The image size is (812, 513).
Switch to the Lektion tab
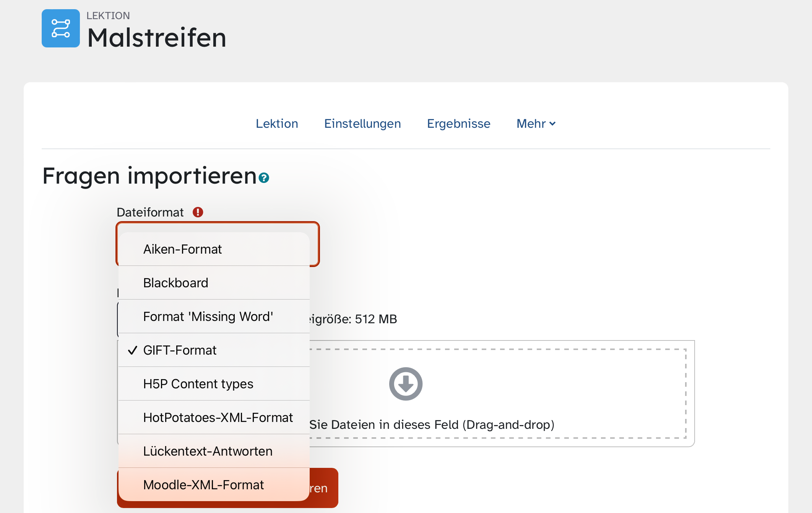[277, 124]
